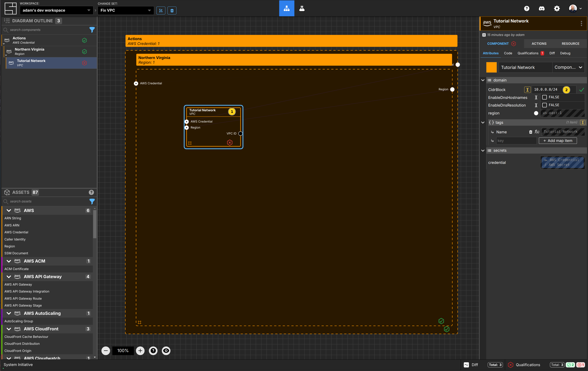
Task: Switch to the COMPONENT tab
Action: 501,44
